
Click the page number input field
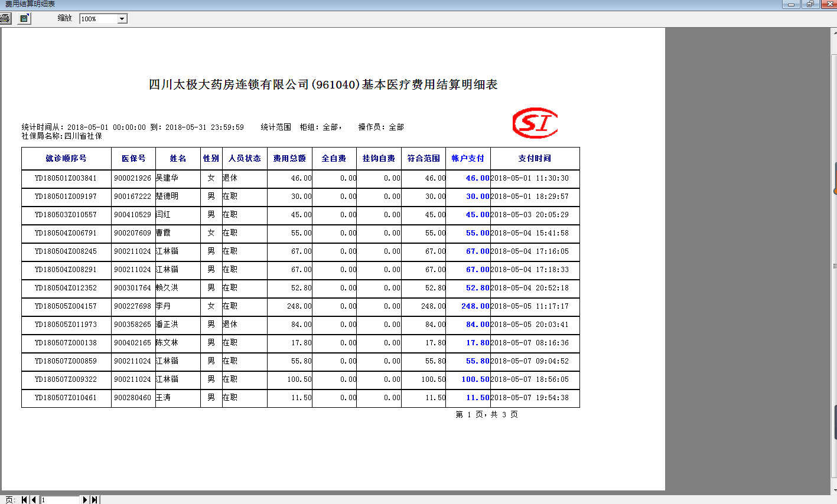click(60, 500)
